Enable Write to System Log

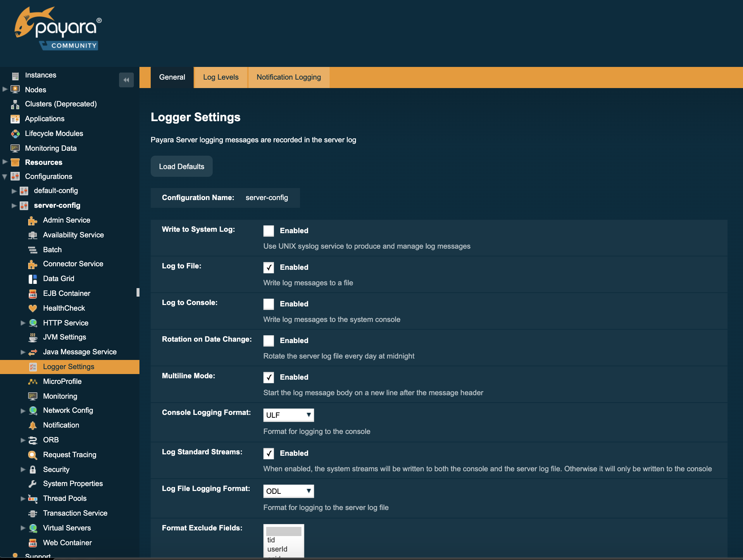click(269, 231)
